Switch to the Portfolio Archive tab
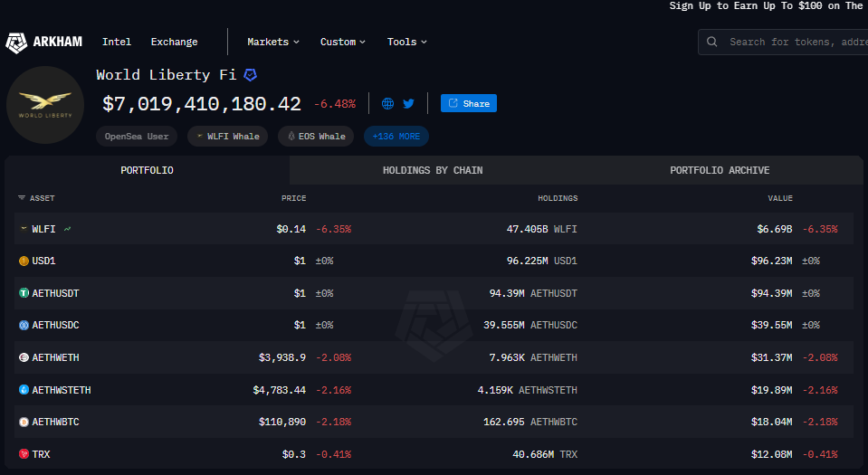The height and width of the screenshot is (475, 868). click(x=720, y=170)
